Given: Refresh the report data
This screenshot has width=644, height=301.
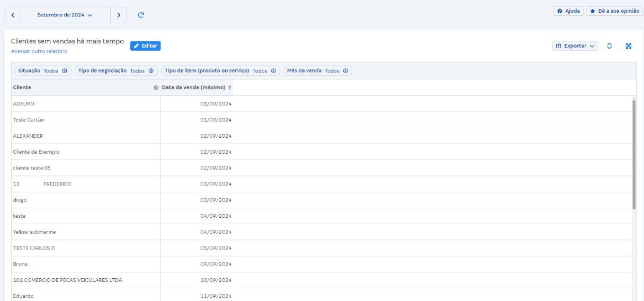Looking at the screenshot, I should click(141, 15).
